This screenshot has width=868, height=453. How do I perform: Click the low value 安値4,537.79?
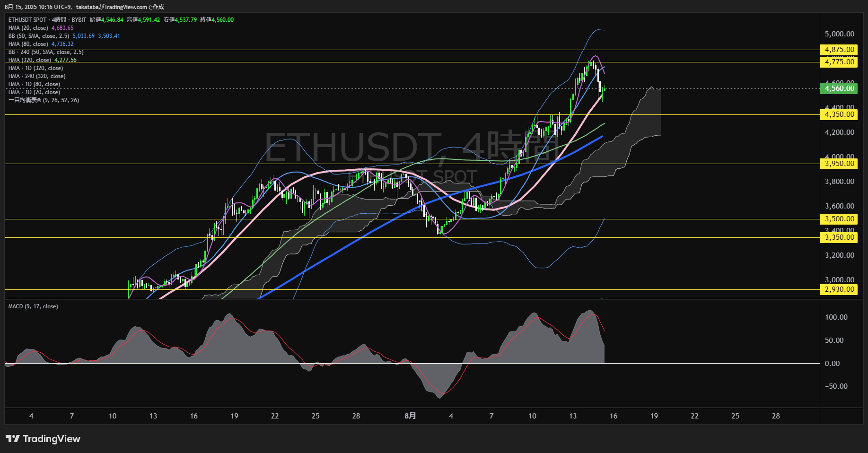pos(180,20)
